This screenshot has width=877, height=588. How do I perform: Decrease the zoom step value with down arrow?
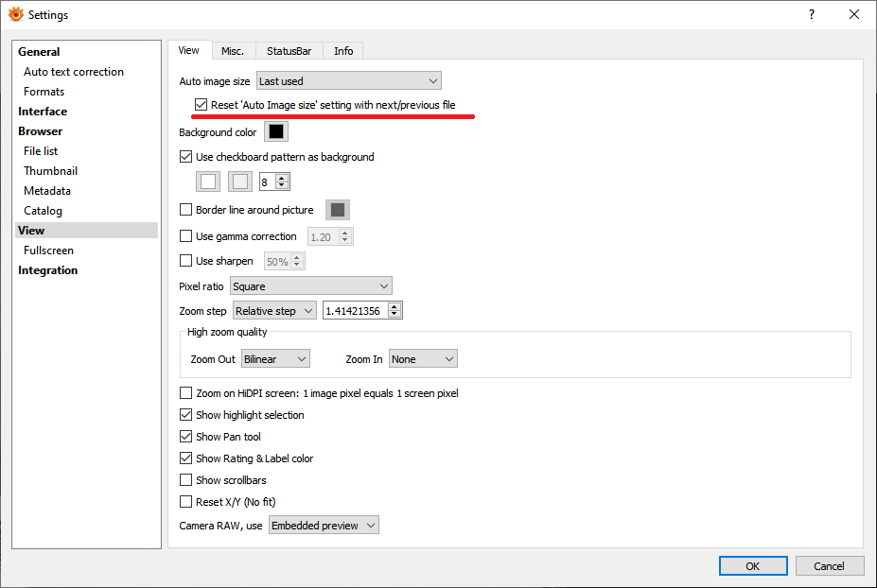pyautogui.click(x=395, y=315)
